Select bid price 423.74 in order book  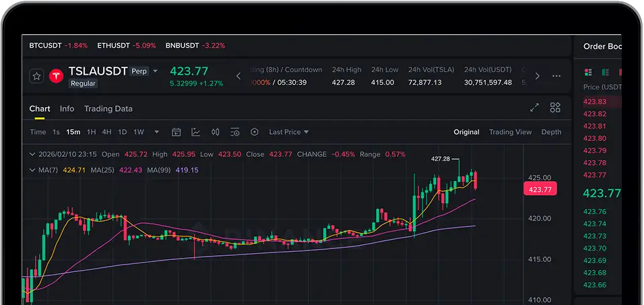595,224
